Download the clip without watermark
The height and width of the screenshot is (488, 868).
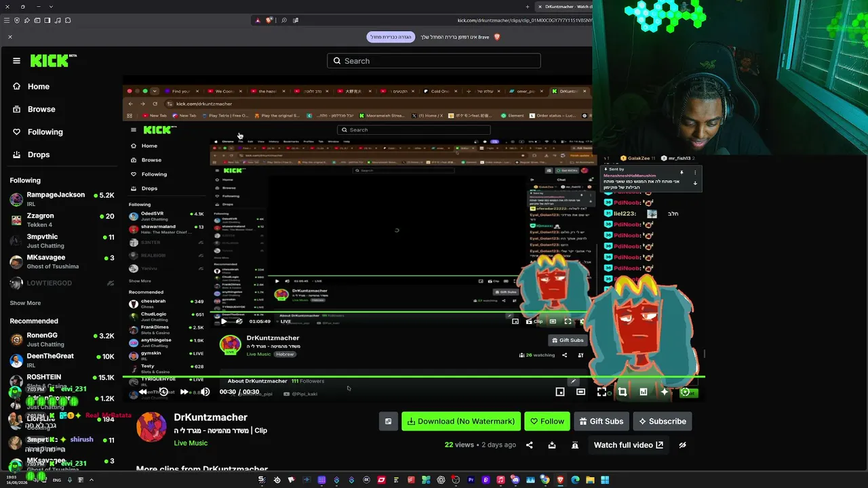pos(461,422)
